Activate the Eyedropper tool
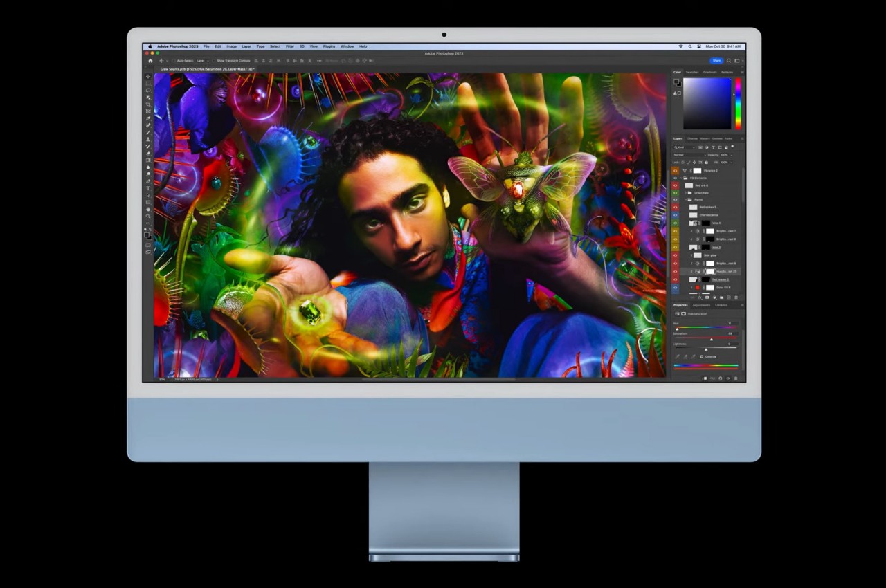886x588 pixels. [148, 118]
